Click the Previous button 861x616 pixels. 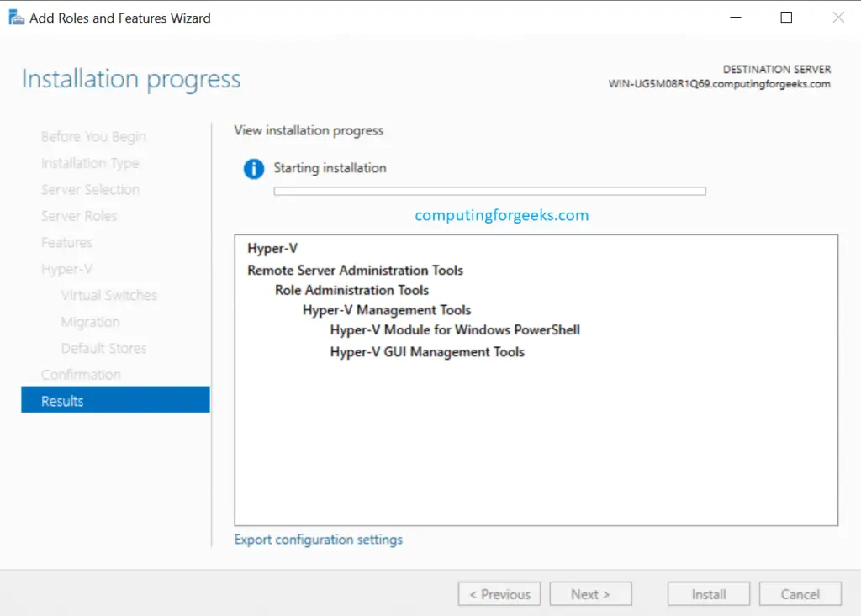point(499,594)
